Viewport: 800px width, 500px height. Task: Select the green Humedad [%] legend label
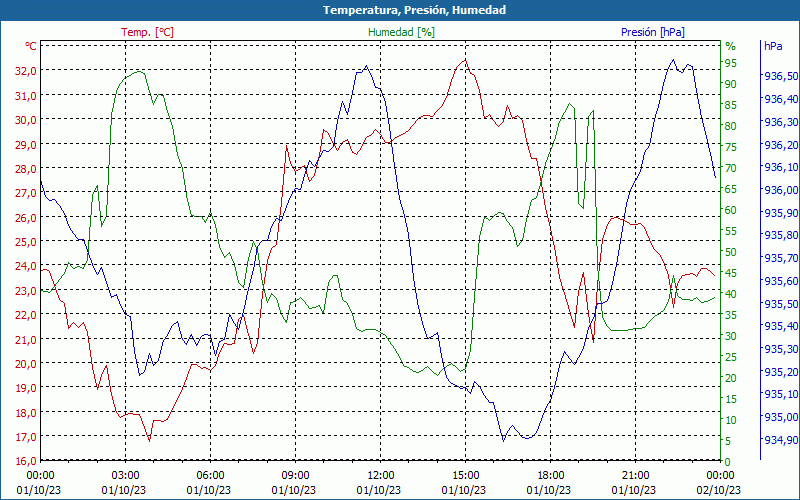coord(402,32)
